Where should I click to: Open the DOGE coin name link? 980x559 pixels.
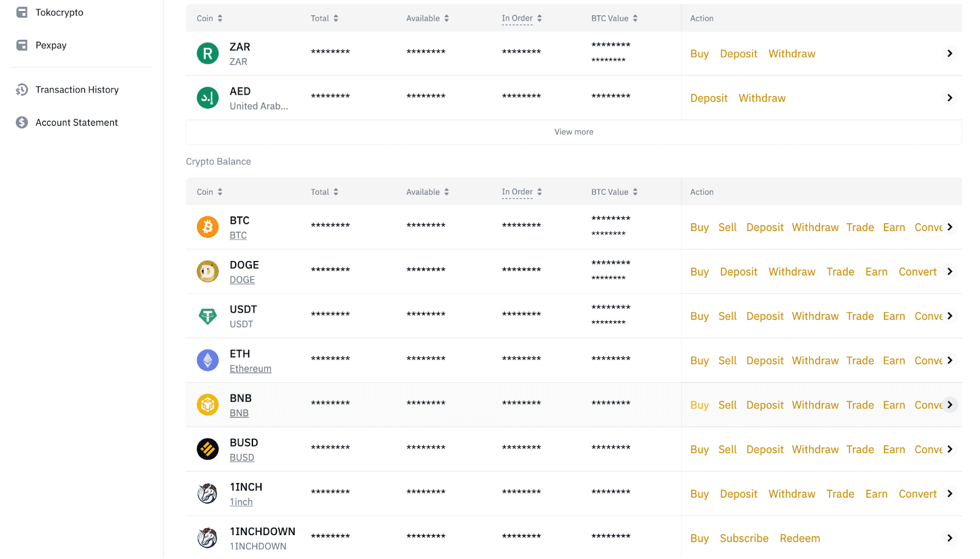(x=242, y=279)
